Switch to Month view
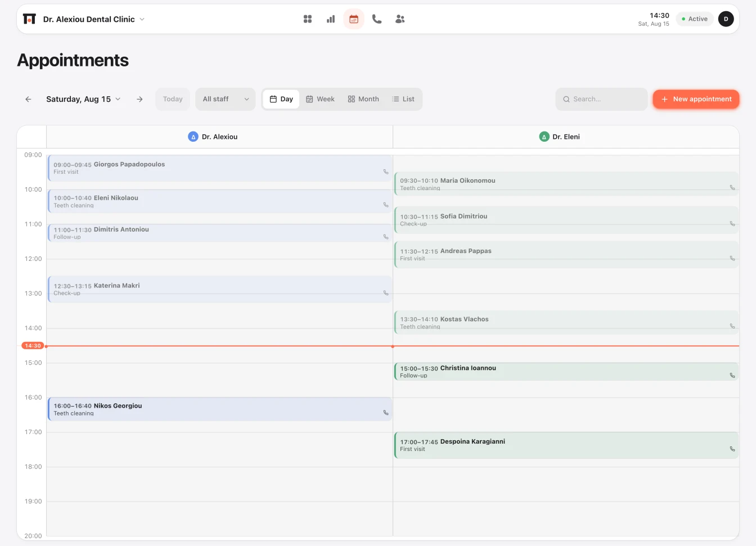Viewport: 756px width, 546px height. (x=363, y=99)
